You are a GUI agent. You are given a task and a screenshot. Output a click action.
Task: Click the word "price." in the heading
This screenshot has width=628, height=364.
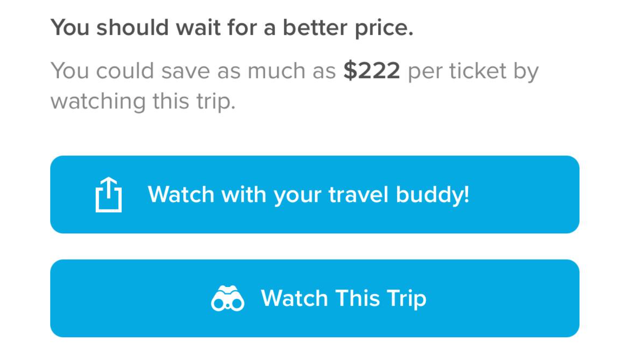click(x=384, y=29)
